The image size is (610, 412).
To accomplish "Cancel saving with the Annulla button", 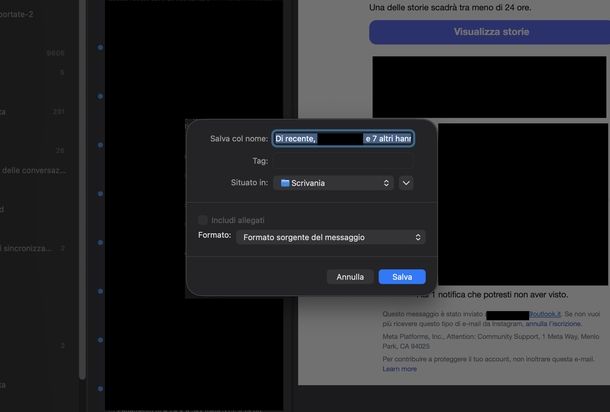I will (350, 277).
